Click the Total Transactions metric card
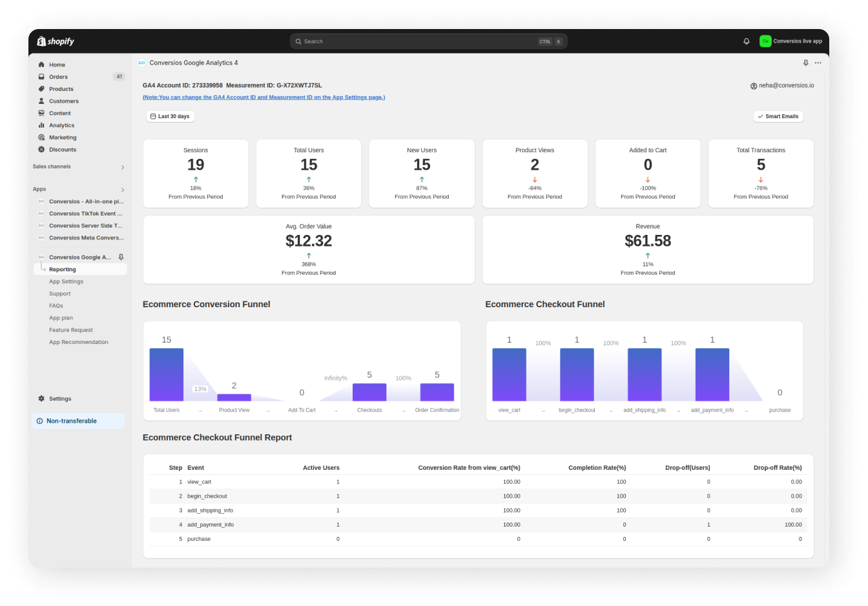868x606 pixels. click(761, 174)
